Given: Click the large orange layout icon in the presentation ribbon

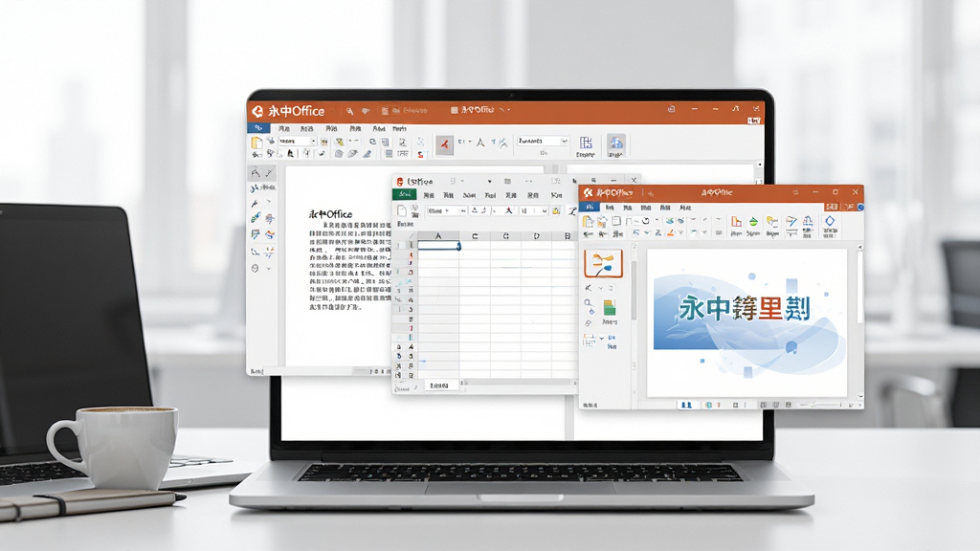Looking at the screenshot, I should tap(736, 222).
